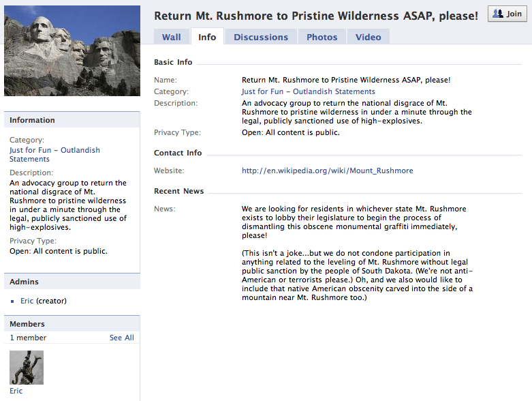
Task: Click the group name value in Basic Info
Action: [x=346, y=80]
